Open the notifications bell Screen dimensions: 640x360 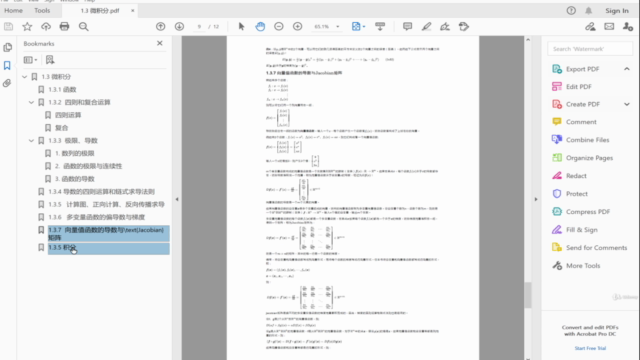coord(589,11)
